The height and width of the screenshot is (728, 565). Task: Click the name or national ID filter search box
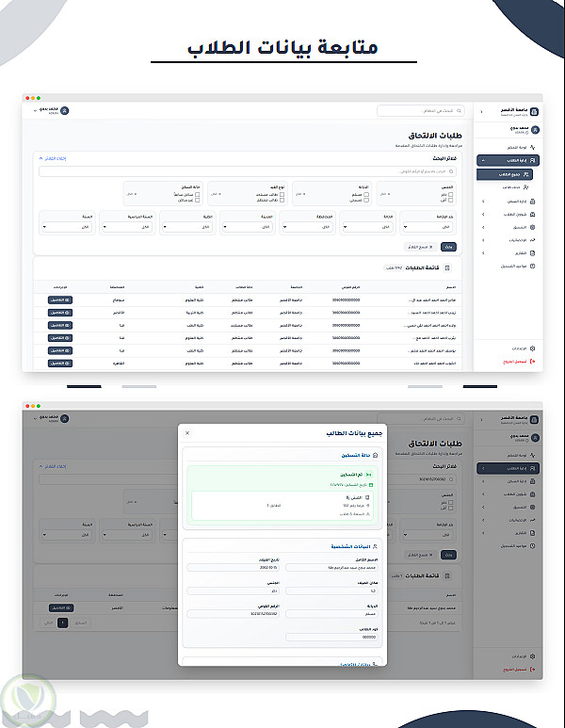coord(248,171)
